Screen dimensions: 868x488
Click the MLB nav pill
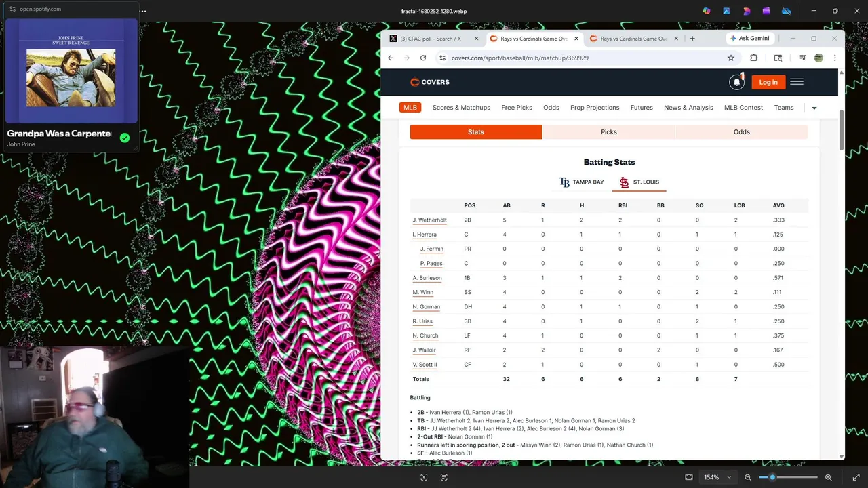pos(410,108)
